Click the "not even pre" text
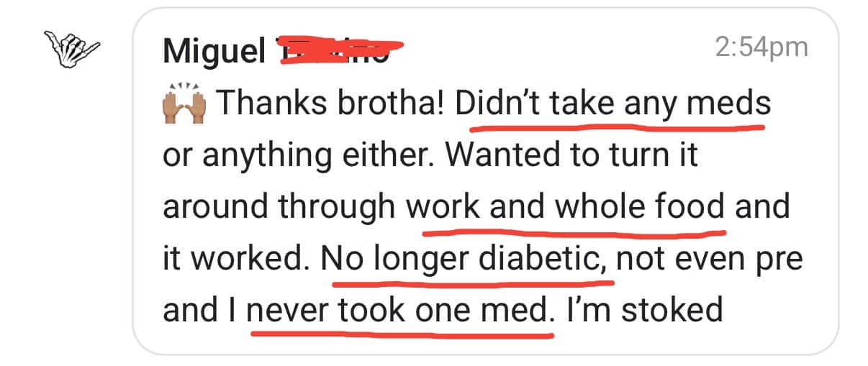Screen dimensions: 868x366 709,259
